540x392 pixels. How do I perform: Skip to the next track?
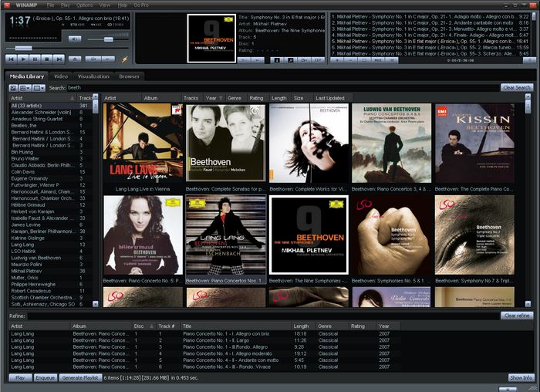pyautogui.click(x=59, y=59)
